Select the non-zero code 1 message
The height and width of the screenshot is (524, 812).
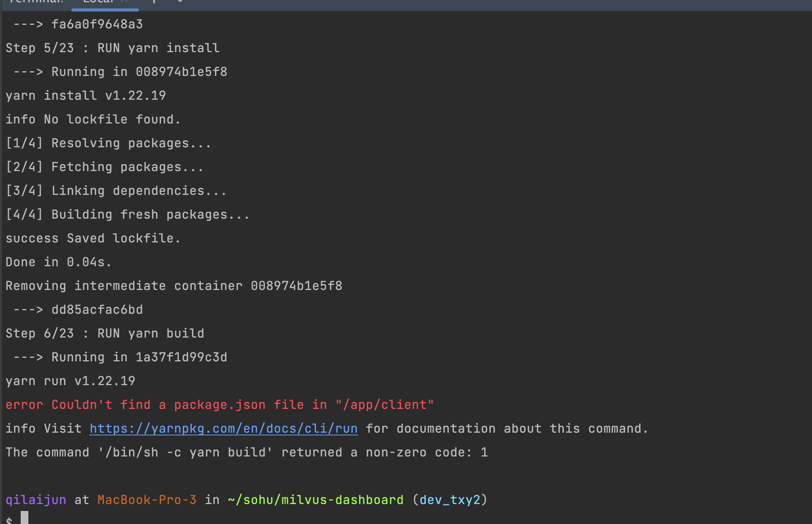tap(247, 452)
